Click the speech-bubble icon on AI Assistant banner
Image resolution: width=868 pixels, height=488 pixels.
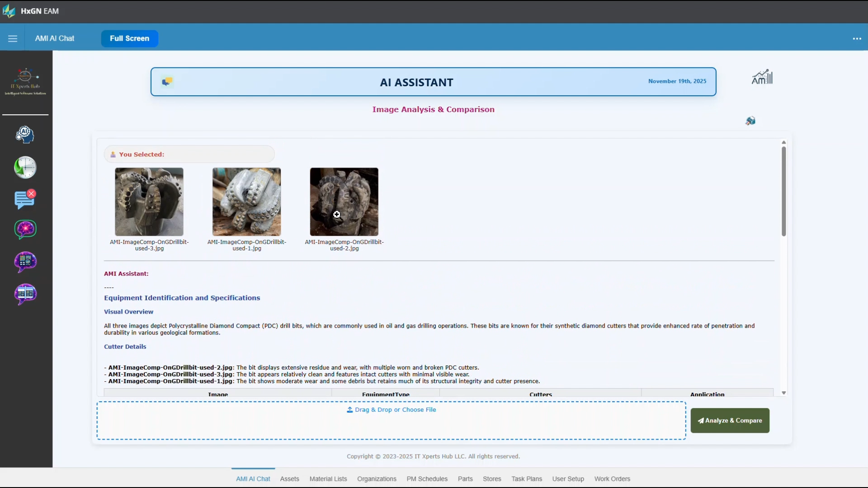pos(167,81)
